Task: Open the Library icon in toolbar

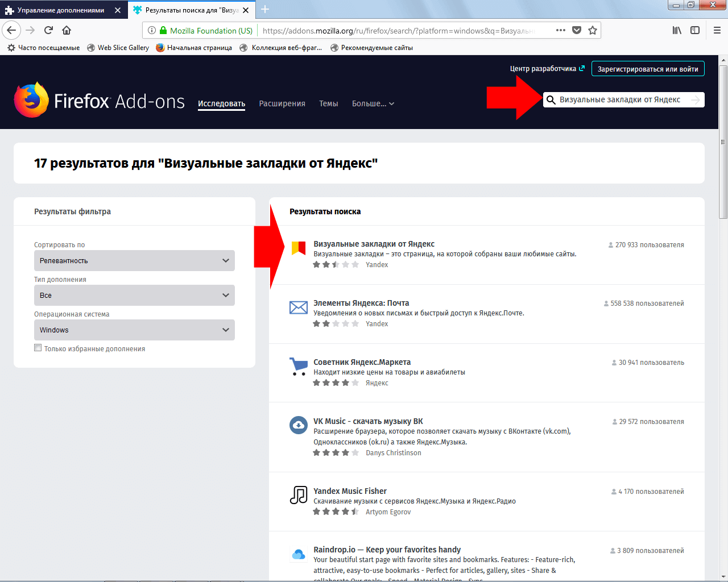Action: coord(677,30)
